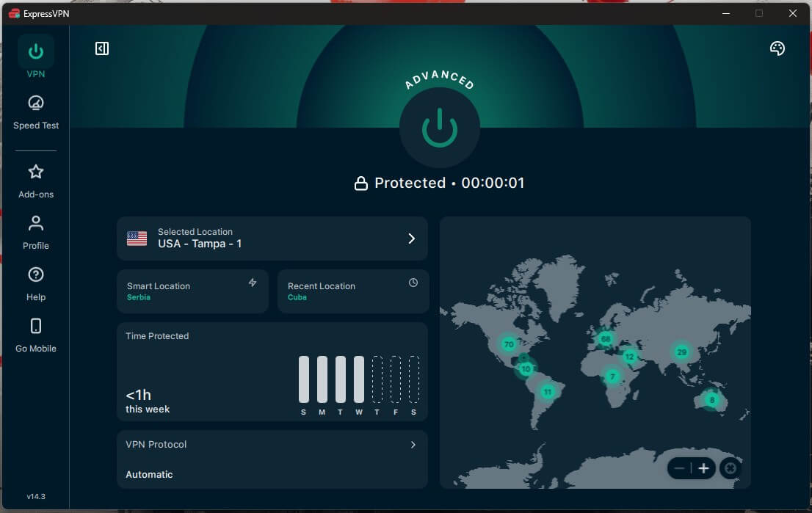Close the ExpressVPN window

(792, 13)
